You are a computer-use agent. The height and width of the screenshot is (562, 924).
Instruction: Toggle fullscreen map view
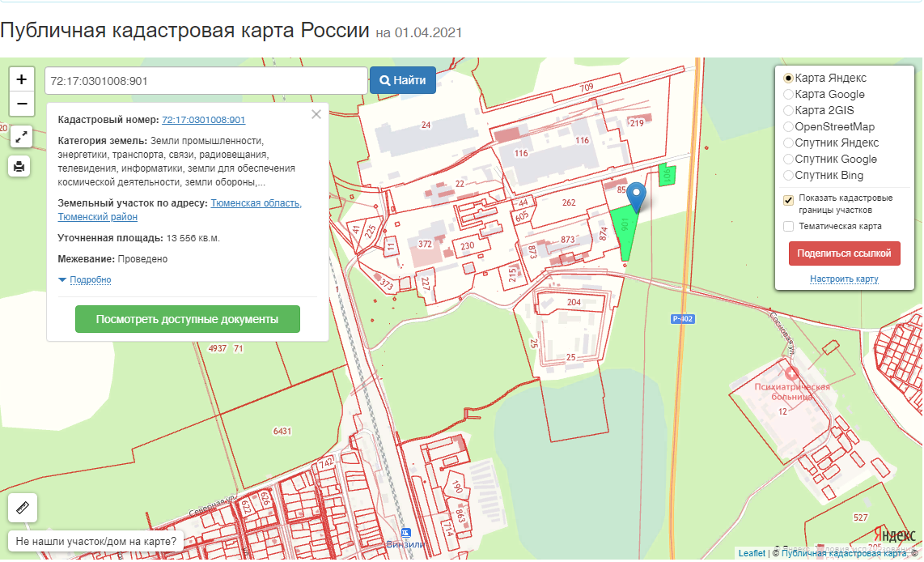21,138
